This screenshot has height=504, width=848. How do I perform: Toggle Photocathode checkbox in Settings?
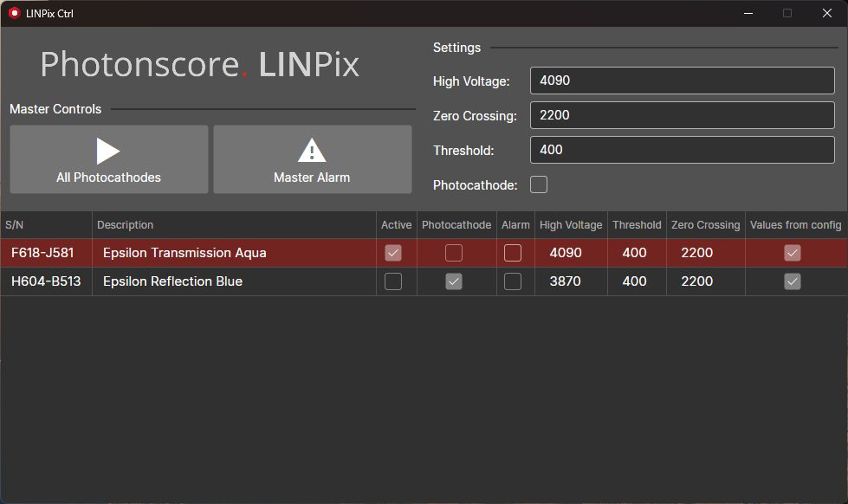coord(539,184)
